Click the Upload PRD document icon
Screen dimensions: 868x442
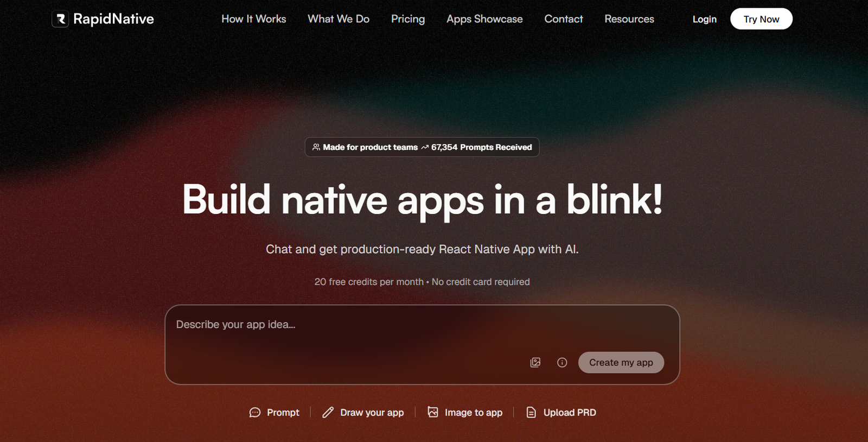click(x=531, y=413)
